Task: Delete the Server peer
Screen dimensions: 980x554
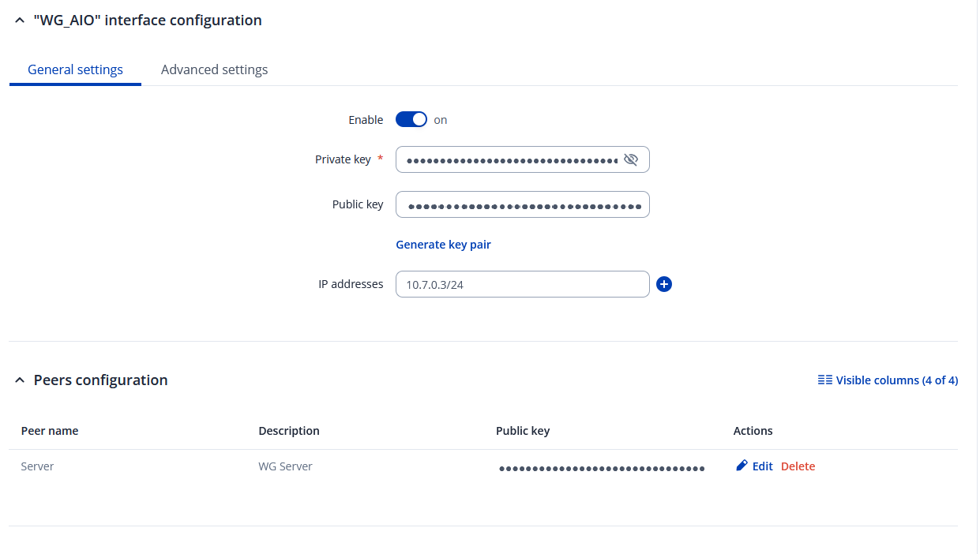Action: (x=798, y=466)
